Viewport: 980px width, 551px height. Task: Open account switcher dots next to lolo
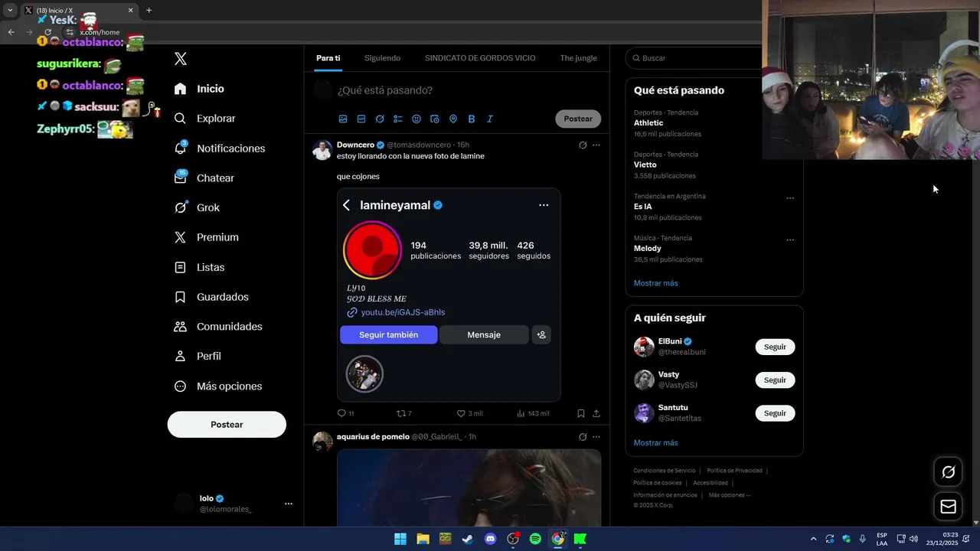point(289,504)
